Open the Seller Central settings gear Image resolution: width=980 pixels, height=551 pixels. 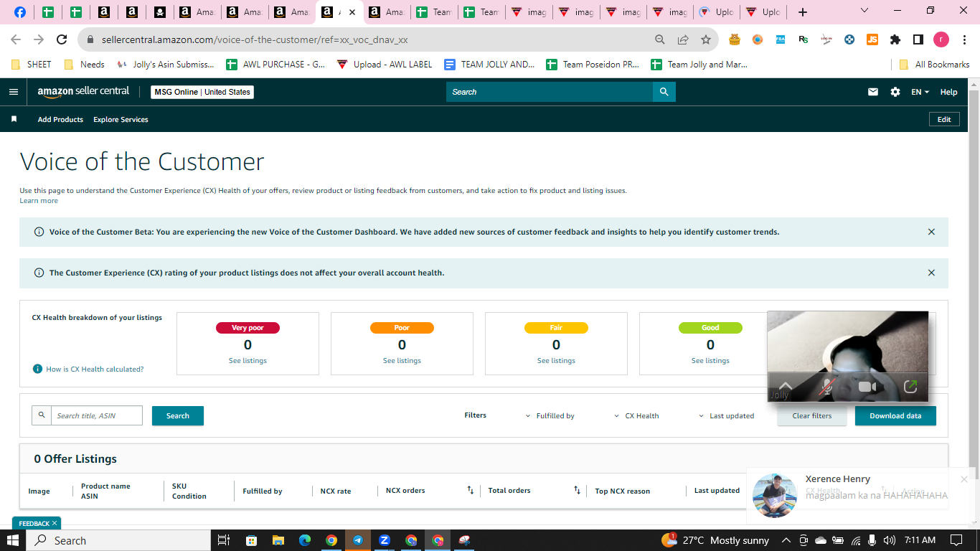(x=895, y=92)
